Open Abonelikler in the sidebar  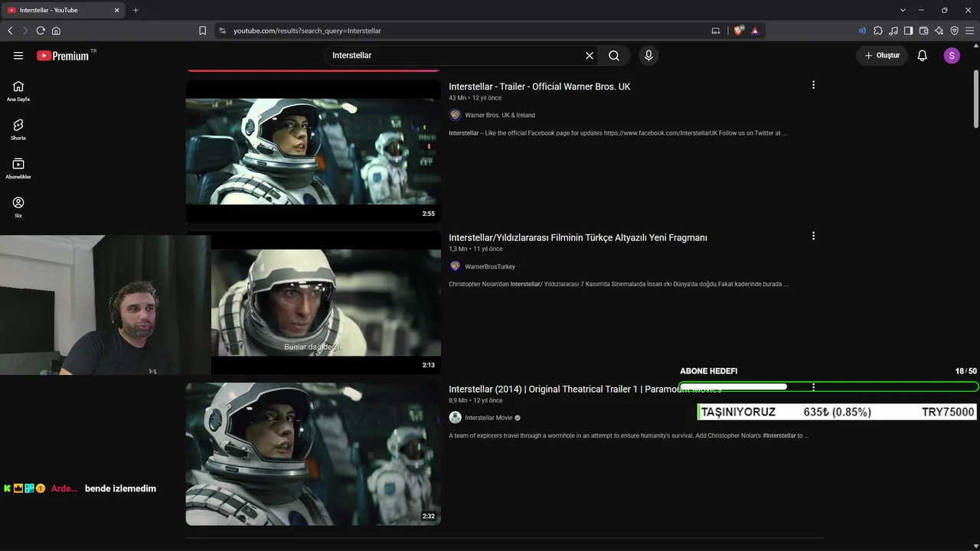click(18, 168)
